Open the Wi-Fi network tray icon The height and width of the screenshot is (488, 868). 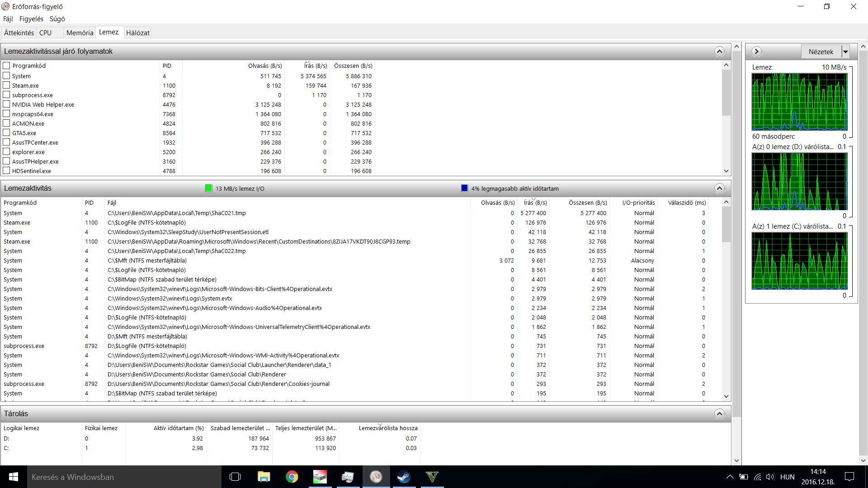pyautogui.click(x=758, y=477)
